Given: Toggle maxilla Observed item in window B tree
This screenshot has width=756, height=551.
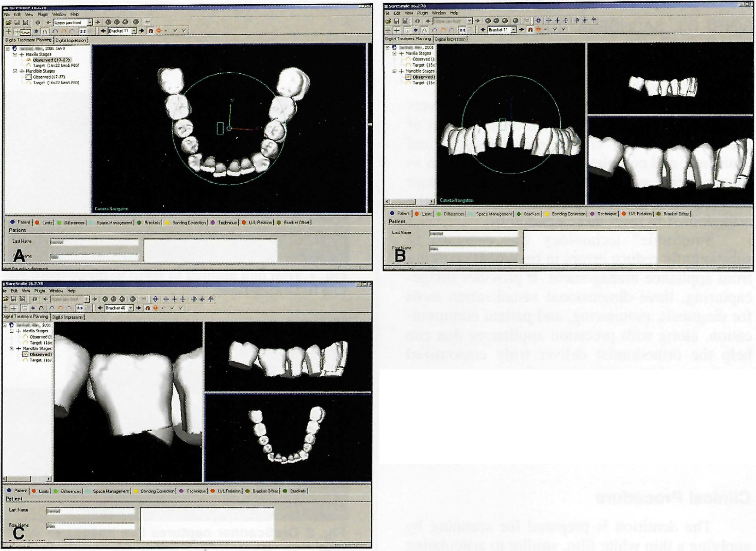Looking at the screenshot, I should (408, 59).
